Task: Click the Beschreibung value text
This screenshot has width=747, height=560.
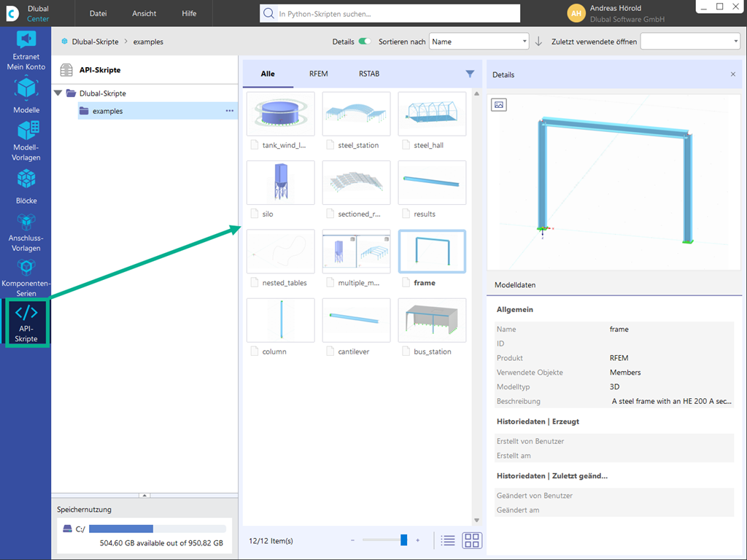Action: 671,401
